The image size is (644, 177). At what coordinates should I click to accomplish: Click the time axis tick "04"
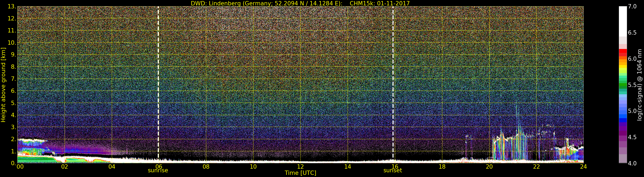tap(112, 167)
